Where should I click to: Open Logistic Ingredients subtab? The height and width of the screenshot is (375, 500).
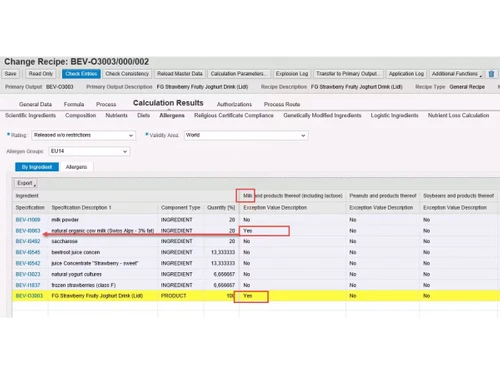[x=394, y=115]
